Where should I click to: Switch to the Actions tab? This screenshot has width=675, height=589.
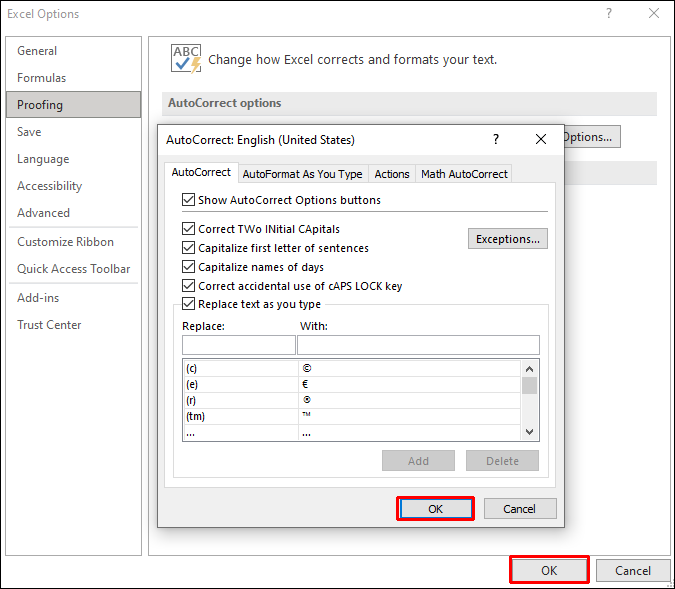tap(392, 174)
